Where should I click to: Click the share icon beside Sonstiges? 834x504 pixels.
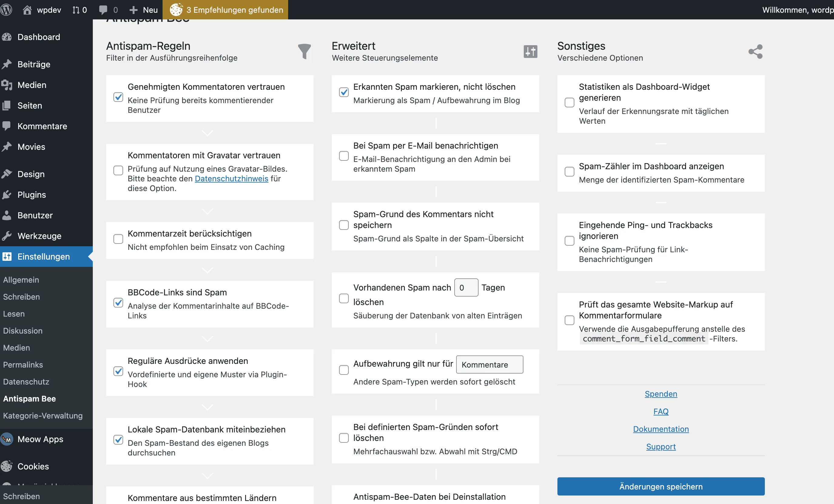755,52
